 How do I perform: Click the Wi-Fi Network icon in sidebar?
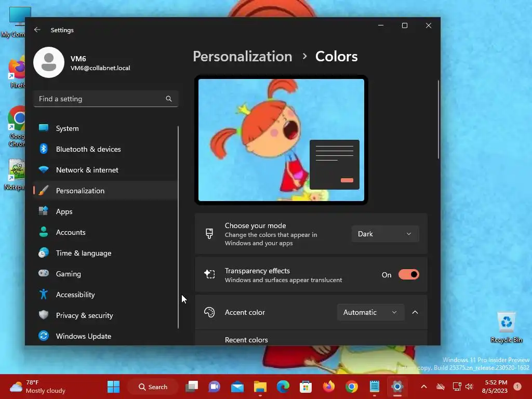44,170
